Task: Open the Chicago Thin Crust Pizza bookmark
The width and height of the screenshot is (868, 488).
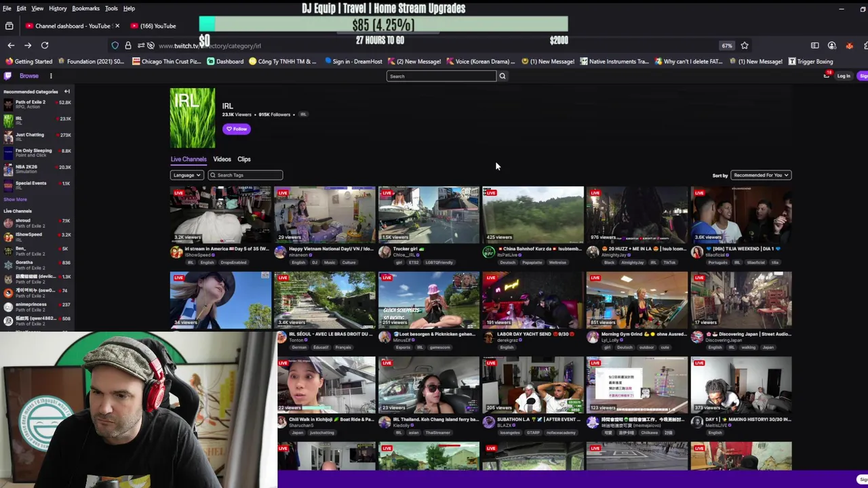Action: tap(167, 62)
